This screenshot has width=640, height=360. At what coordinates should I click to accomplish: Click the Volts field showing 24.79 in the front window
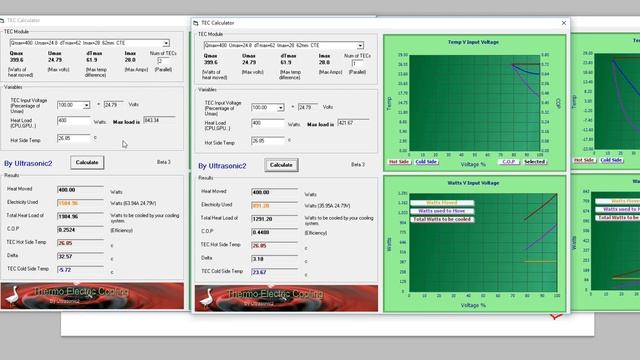[x=308, y=107]
